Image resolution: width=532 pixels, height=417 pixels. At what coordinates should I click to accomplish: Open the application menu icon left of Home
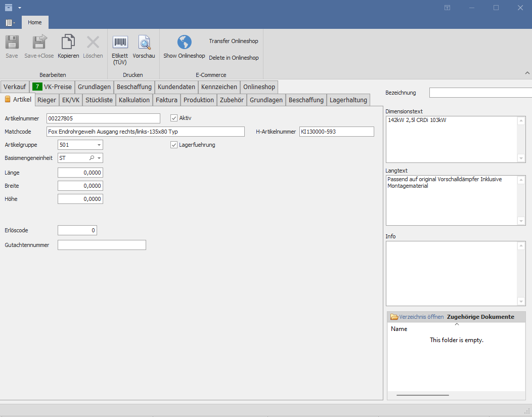tap(10, 23)
